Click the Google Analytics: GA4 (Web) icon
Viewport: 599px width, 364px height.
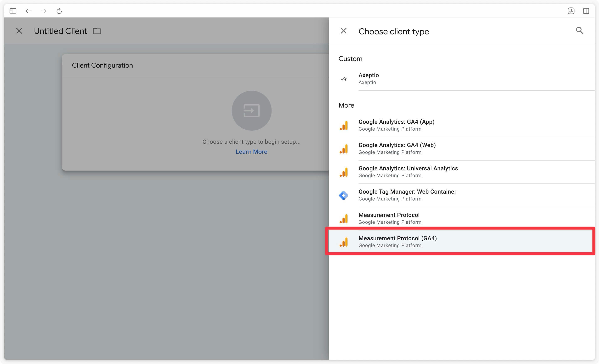click(x=344, y=149)
